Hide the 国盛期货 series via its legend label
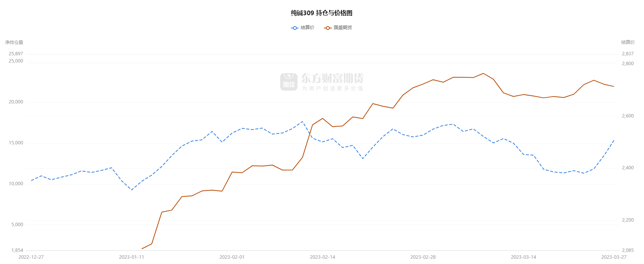 (342, 28)
